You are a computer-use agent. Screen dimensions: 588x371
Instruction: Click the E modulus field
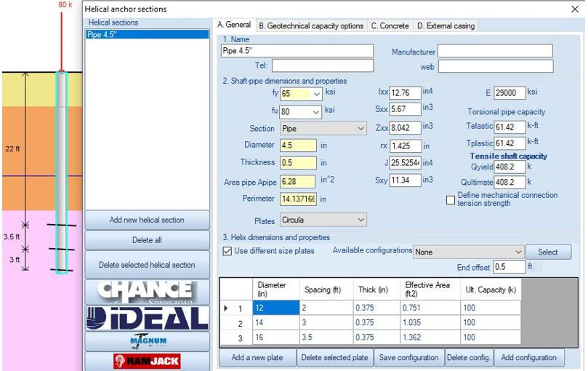click(x=510, y=93)
